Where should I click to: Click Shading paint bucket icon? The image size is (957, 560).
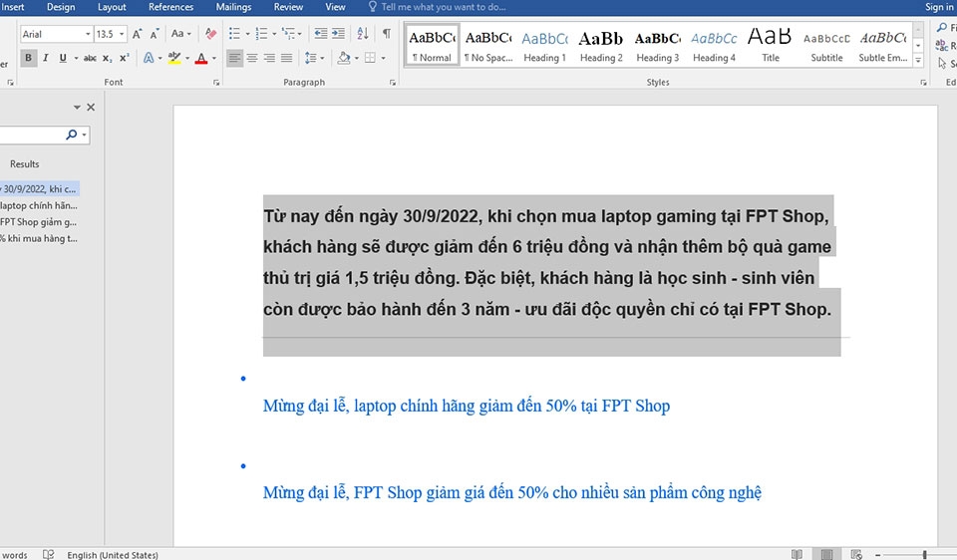point(344,58)
